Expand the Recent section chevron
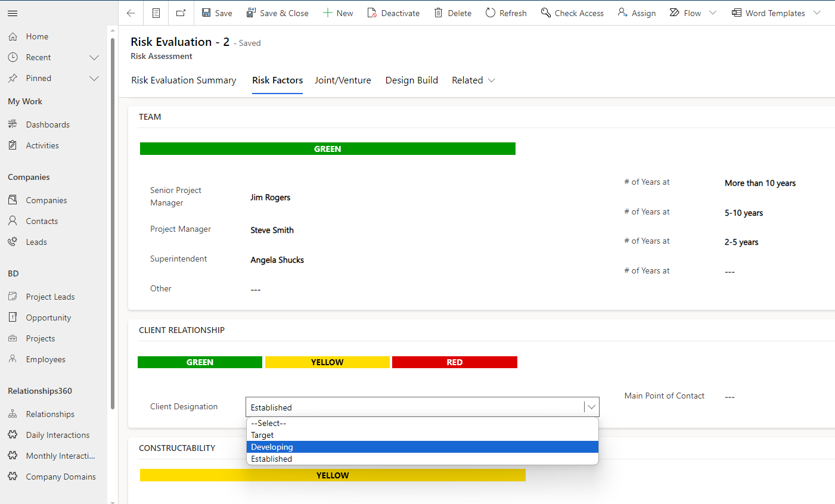This screenshot has height=504, width=835. [94, 57]
